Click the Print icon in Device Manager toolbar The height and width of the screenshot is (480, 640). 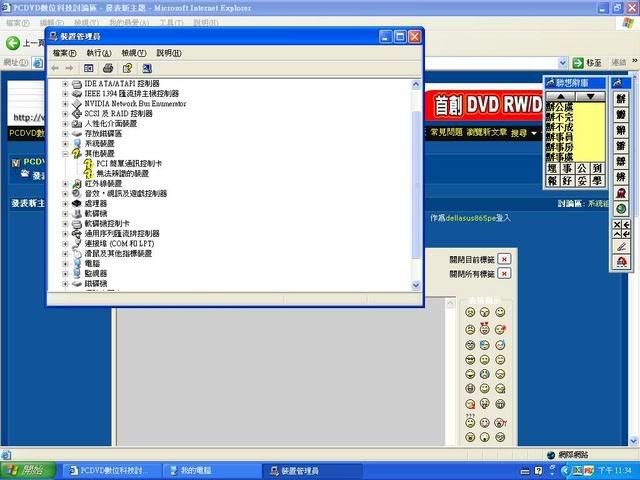[108, 68]
